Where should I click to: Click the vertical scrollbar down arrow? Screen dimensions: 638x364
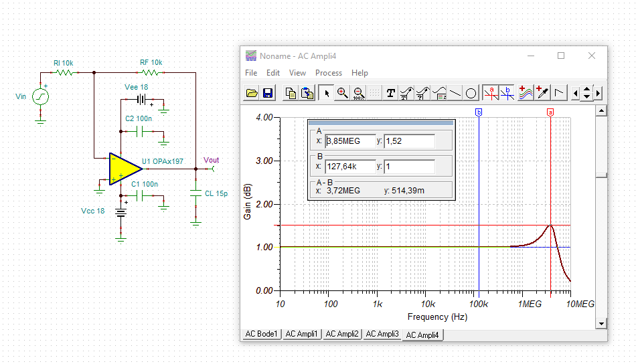point(601,324)
